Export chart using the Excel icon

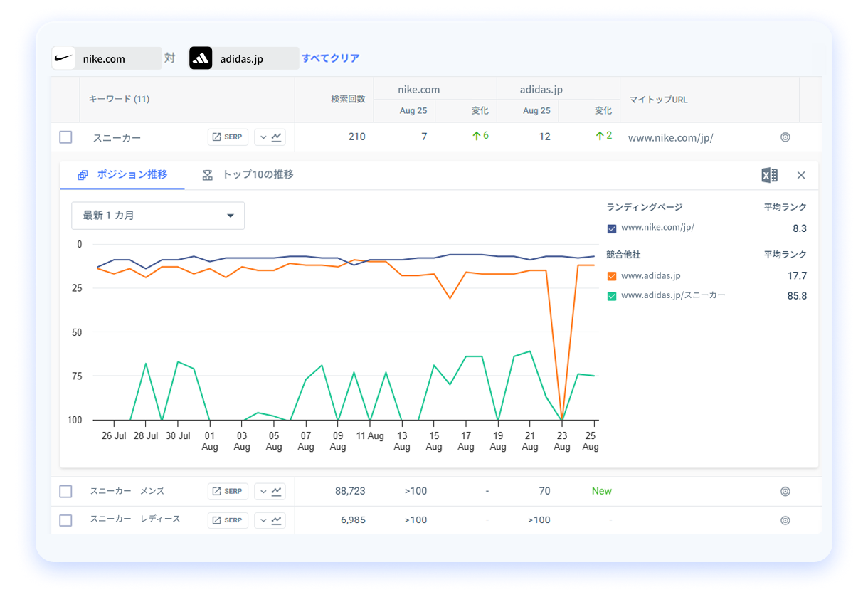point(769,175)
